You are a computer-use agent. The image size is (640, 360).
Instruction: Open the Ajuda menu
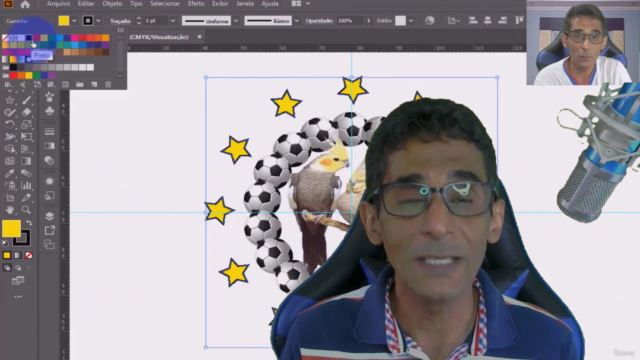270,4
